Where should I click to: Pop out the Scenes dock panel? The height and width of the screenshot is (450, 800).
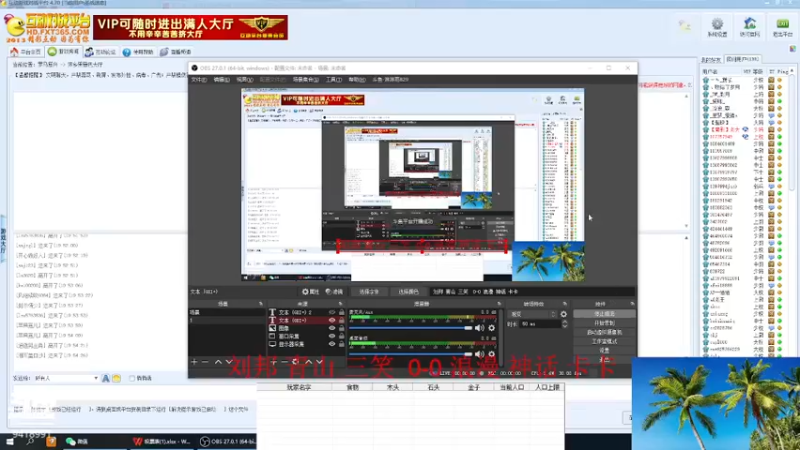click(x=261, y=304)
